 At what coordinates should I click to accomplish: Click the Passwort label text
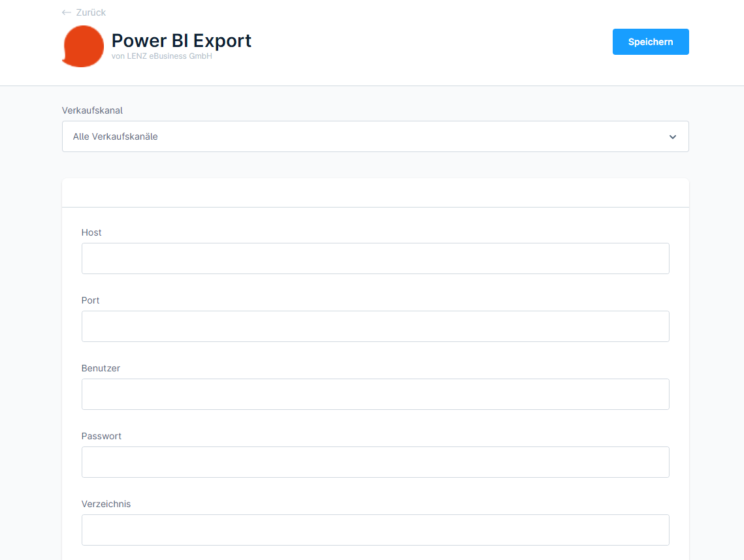pos(101,436)
